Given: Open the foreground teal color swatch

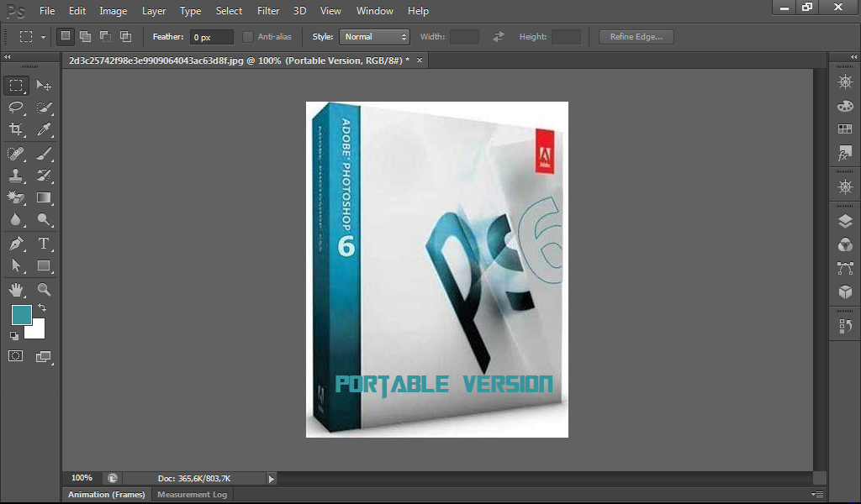Looking at the screenshot, I should tap(21, 315).
